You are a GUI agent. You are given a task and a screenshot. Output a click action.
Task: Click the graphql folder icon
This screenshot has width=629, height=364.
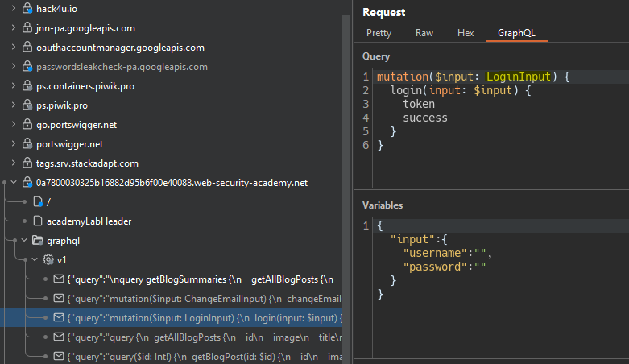point(37,240)
